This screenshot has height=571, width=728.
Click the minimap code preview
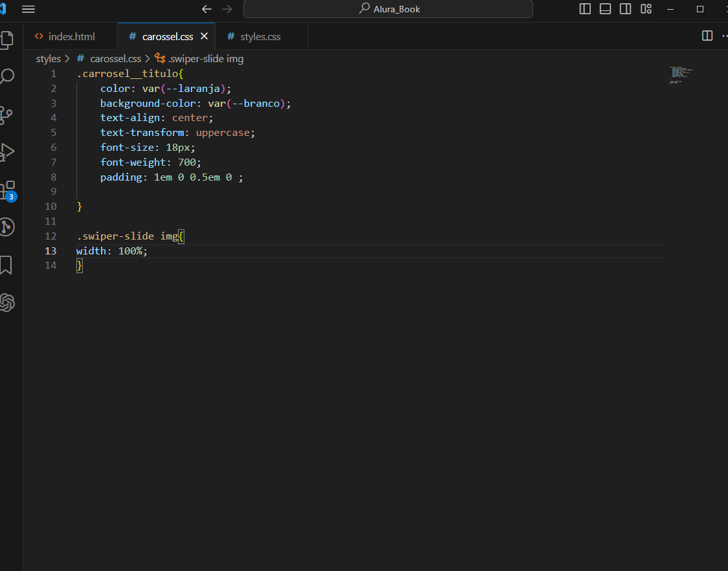click(x=681, y=75)
